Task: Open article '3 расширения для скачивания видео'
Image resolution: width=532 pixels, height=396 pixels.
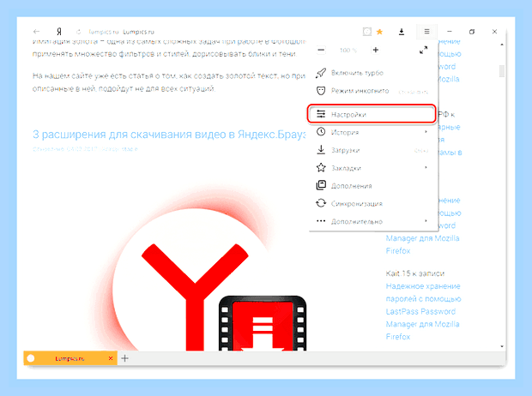Action: tap(169, 135)
